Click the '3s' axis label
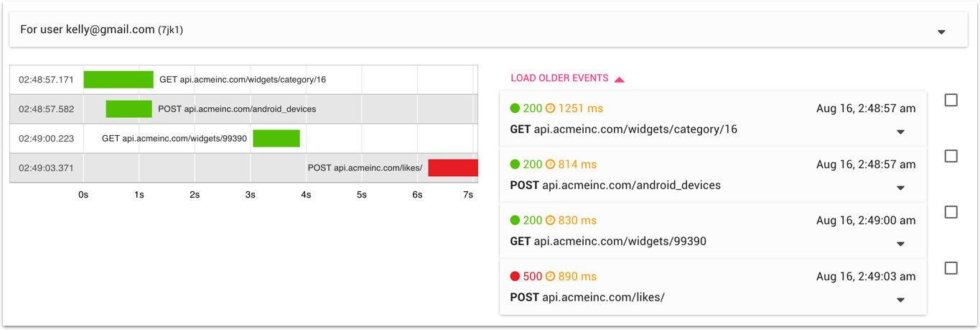This screenshot has width=980, height=330. [x=250, y=195]
